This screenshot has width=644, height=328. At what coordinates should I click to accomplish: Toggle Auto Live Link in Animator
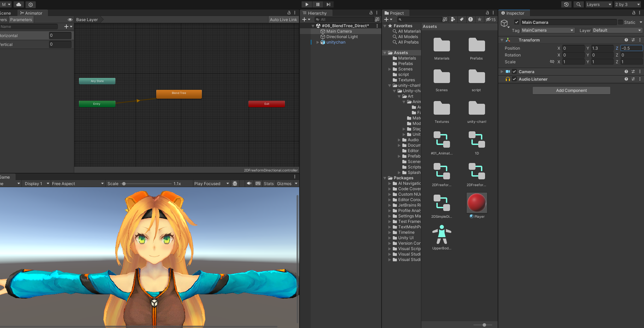pos(283,19)
